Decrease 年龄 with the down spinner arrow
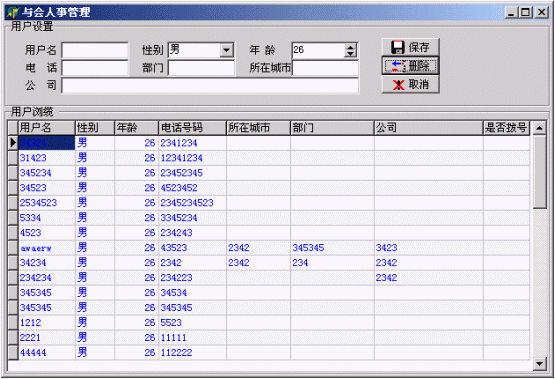The height and width of the screenshot is (379, 555). click(350, 53)
